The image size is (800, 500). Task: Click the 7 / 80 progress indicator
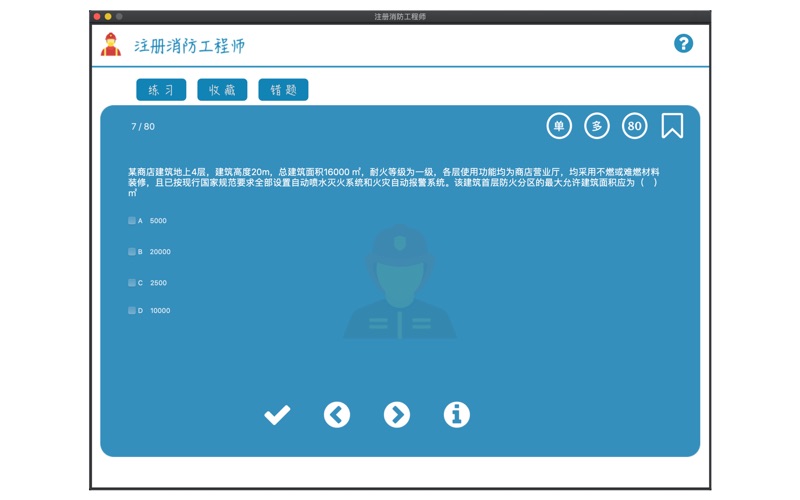[x=143, y=127]
